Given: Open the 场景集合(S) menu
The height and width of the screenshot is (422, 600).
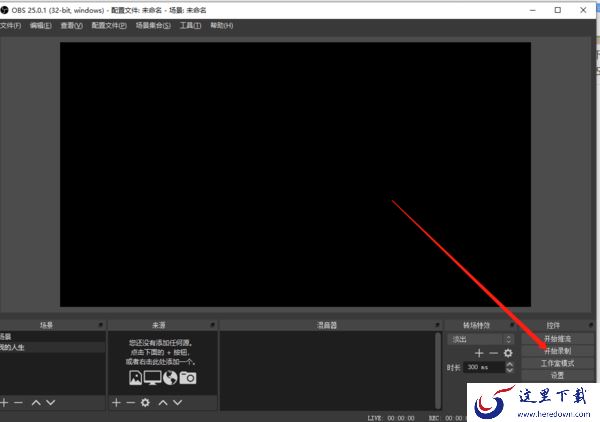Looking at the screenshot, I should click(x=153, y=26).
